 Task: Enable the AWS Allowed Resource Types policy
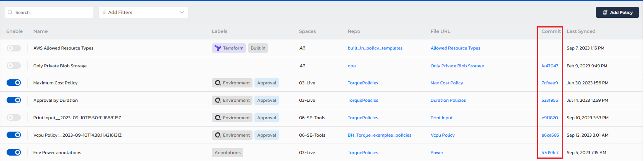click(x=14, y=48)
